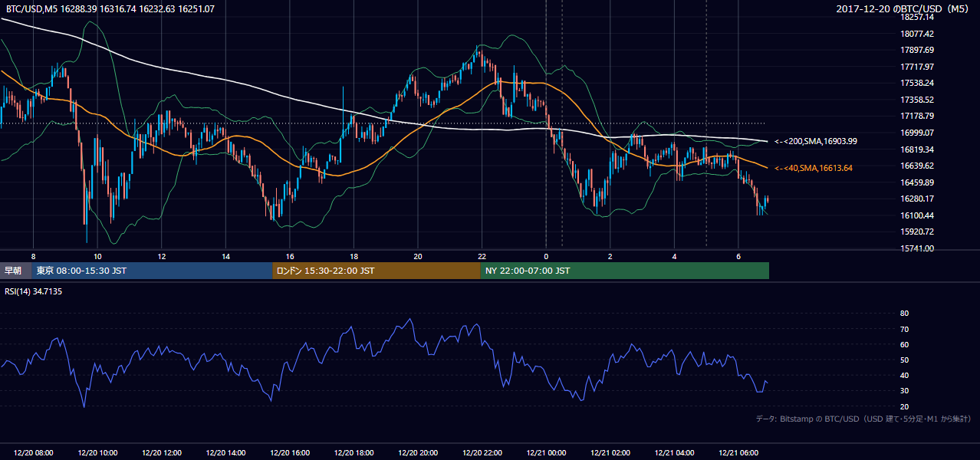Click hour label 14 on price chart time axis
Image resolution: width=980 pixels, height=460 pixels.
point(225,256)
